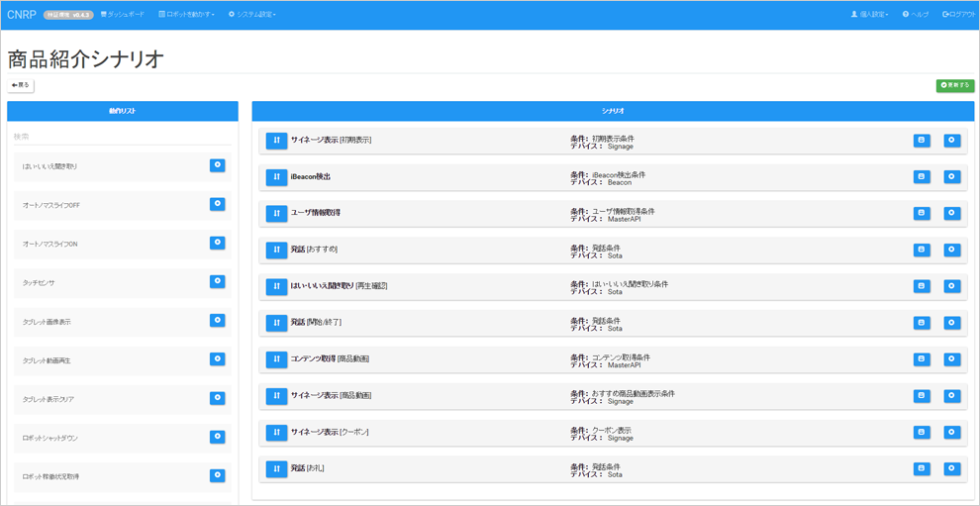Expand the ロボットを動かす dropdown menu

click(x=186, y=15)
